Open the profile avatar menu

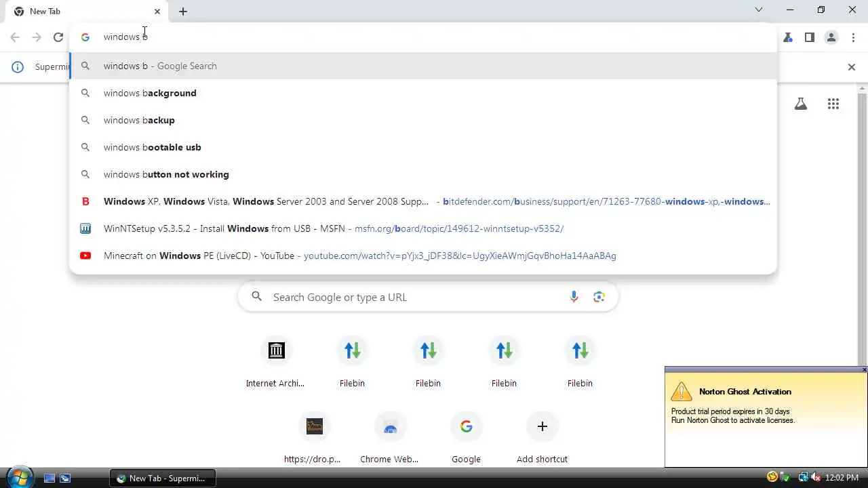click(x=831, y=37)
